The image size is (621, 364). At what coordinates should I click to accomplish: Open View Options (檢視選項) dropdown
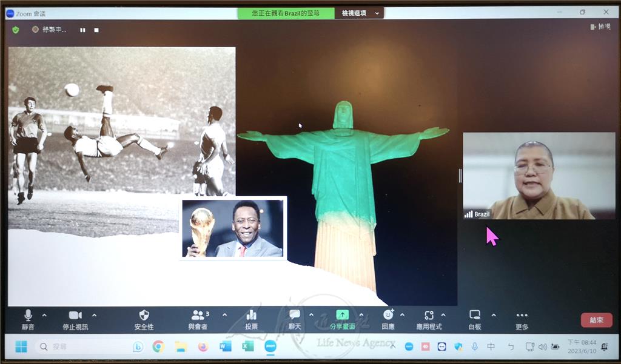coord(360,13)
